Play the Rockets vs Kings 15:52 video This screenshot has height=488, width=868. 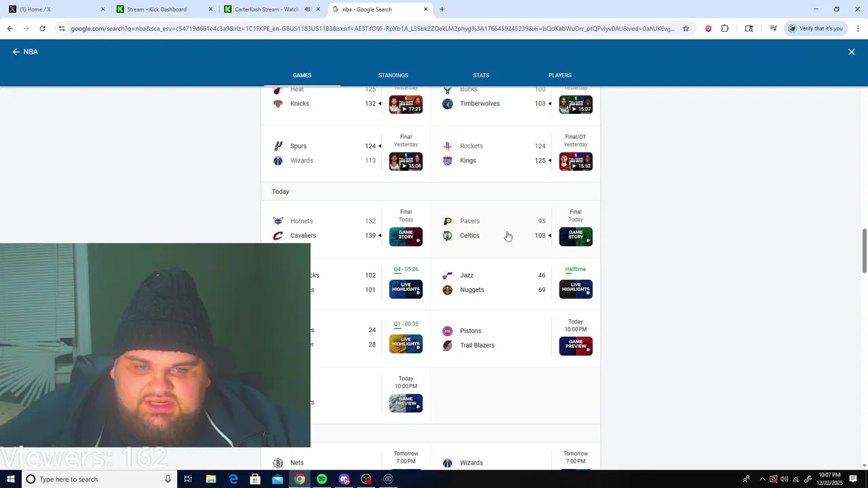[x=576, y=161]
